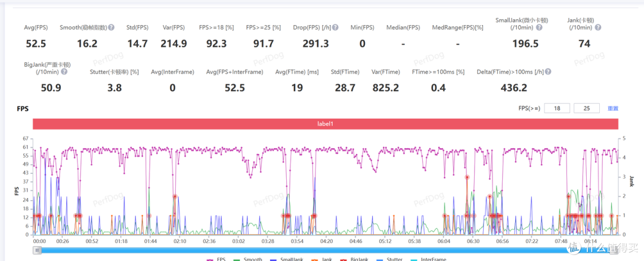Click the 00:00 time axis label
The image size is (644, 261).
tap(39, 241)
